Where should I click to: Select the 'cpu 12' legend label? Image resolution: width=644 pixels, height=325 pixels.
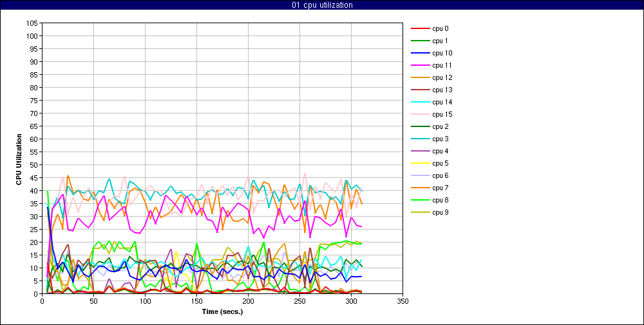point(442,78)
